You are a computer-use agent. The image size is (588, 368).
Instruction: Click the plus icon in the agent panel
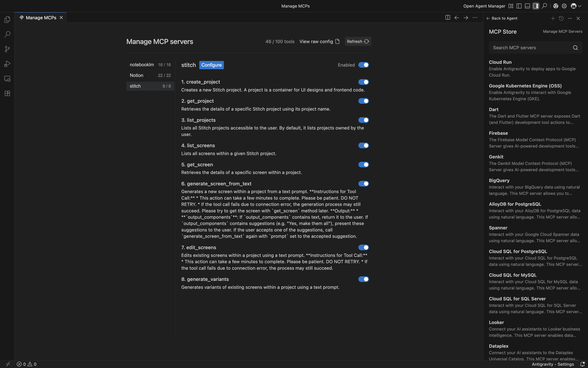point(553,18)
